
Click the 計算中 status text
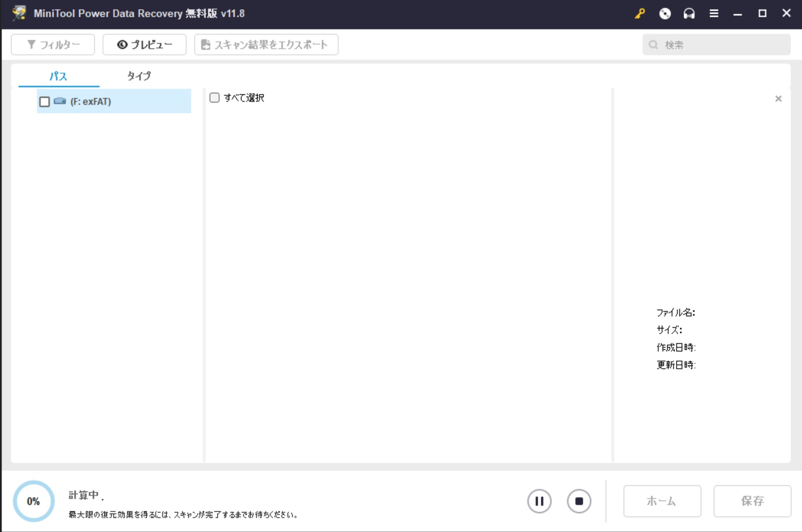tap(86, 495)
